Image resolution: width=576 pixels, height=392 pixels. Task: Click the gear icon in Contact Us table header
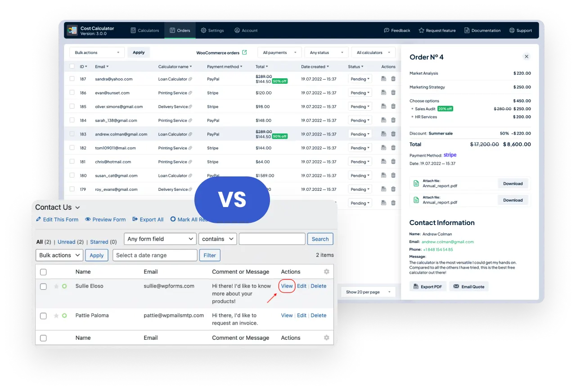(x=326, y=272)
